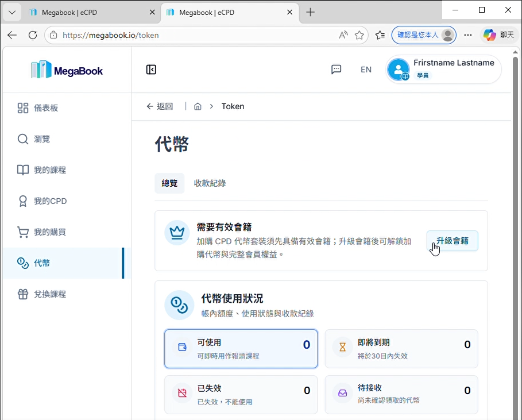This screenshot has width=522, height=420.
Task: Switch to first Megabook | eCPD tab
Action: (x=91, y=12)
